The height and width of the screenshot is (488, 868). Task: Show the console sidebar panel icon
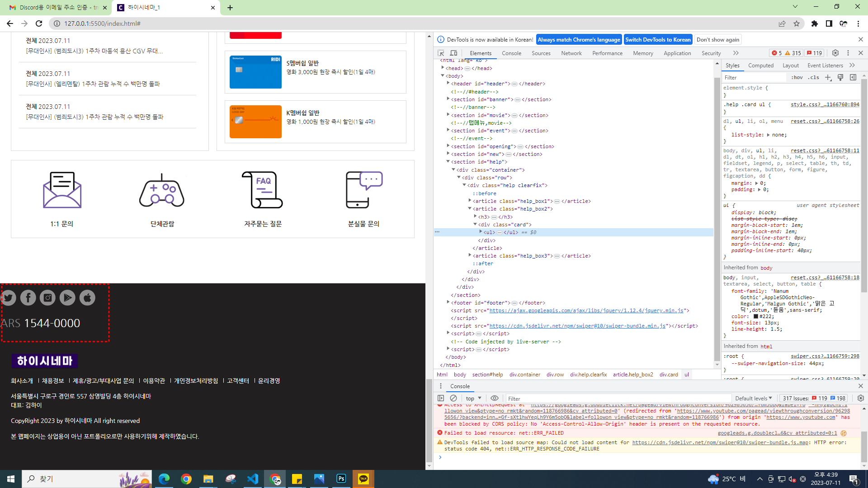coord(441,398)
